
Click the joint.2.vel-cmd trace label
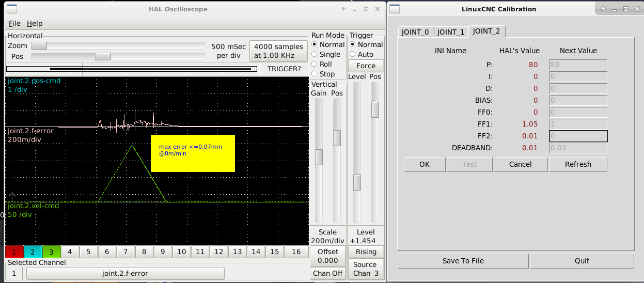tap(33, 206)
